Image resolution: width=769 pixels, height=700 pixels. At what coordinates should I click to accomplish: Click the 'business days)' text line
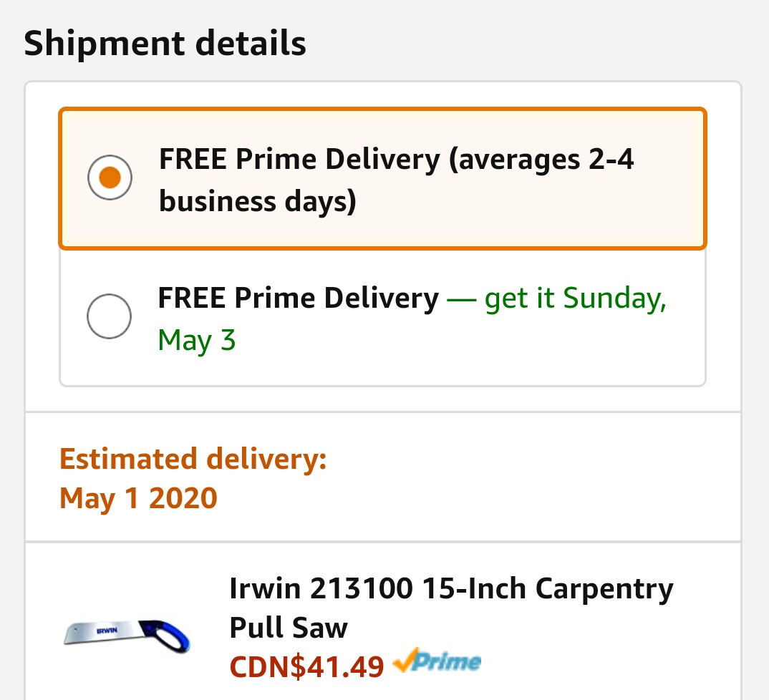click(x=257, y=201)
